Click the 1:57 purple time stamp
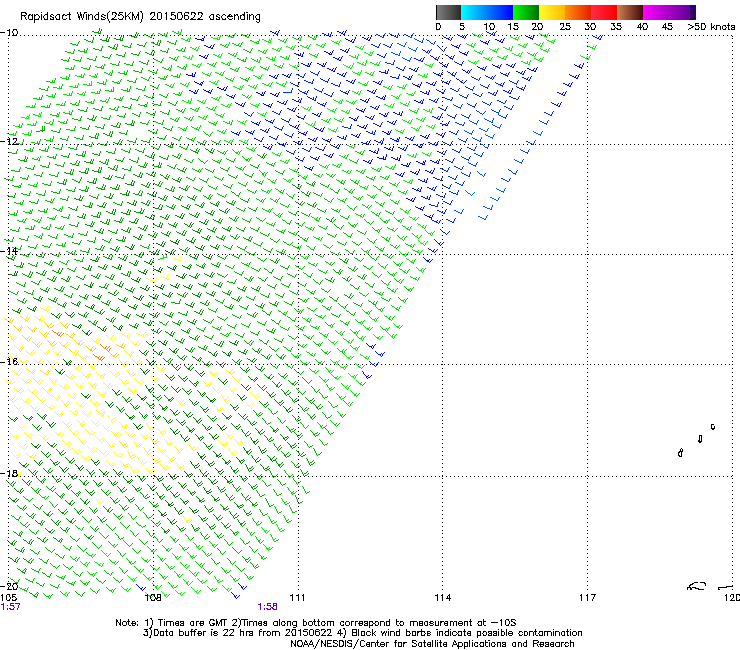 [x=10, y=607]
